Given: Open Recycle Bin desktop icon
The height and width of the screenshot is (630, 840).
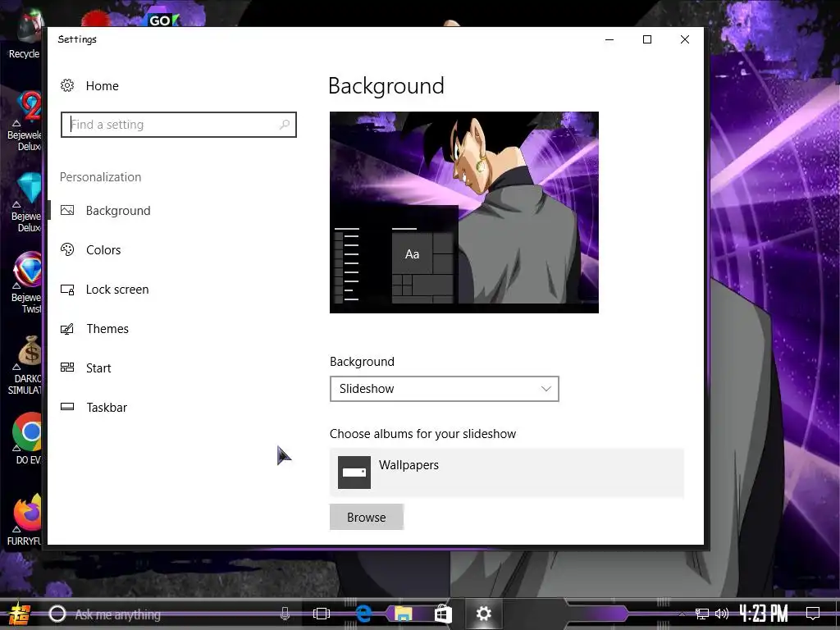Looking at the screenshot, I should 24,34.
